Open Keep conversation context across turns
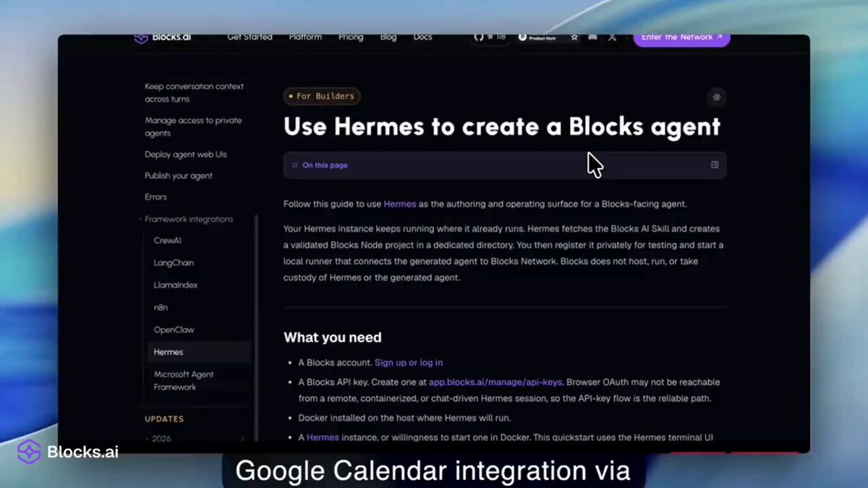Screen dimensions: 868x488 click(194, 93)
